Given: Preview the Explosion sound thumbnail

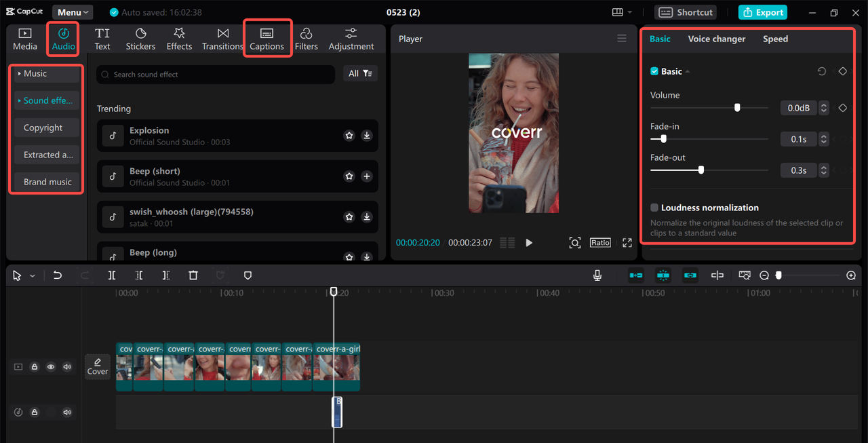Looking at the screenshot, I should [x=113, y=136].
